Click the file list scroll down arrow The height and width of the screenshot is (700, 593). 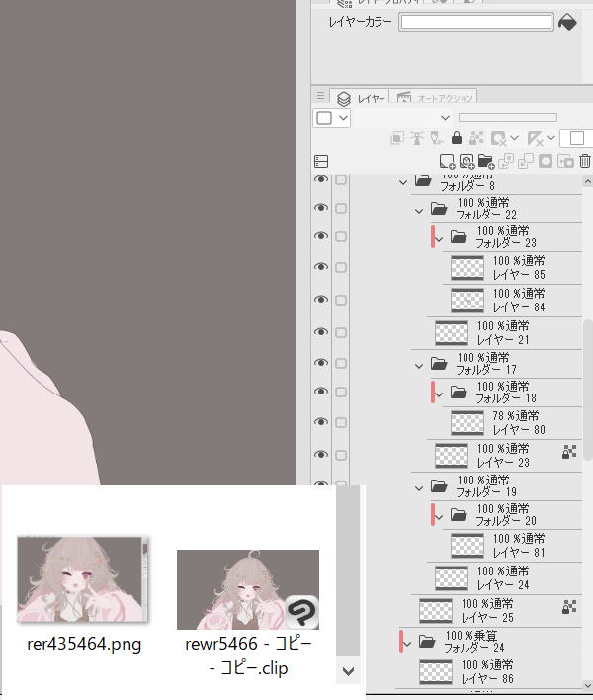tap(348, 671)
